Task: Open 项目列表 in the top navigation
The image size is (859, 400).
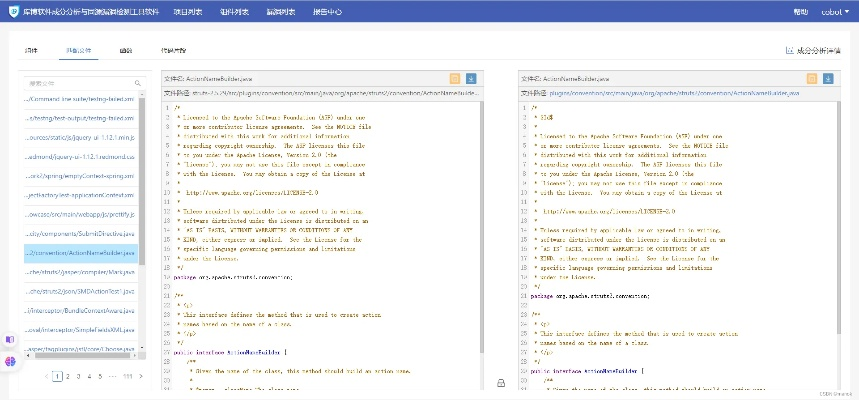Action: (187, 12)
